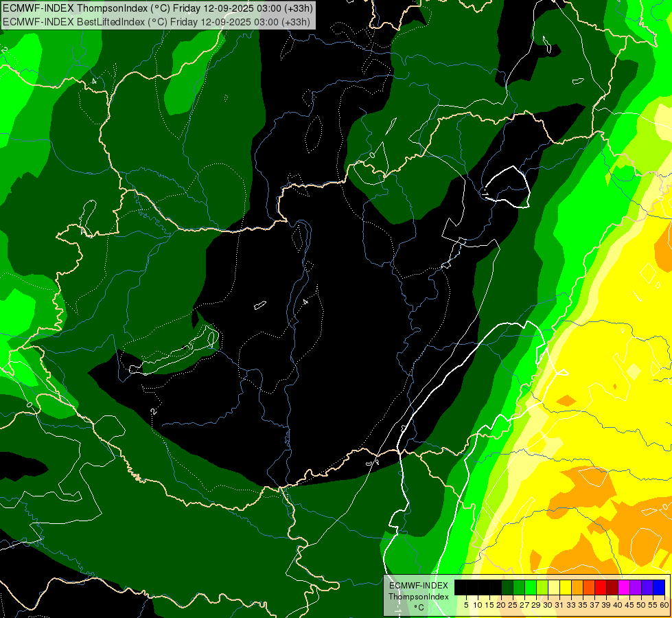This screenshot has height=618, width=672.
Task: Select the dark green 20–25 legend swatch
Action: click(507, 587)
